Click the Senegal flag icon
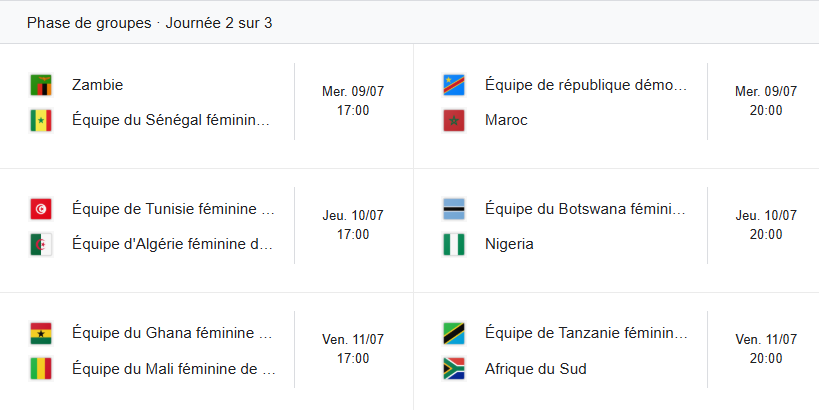The image size is (819, 410). click(x=41, y=121)
